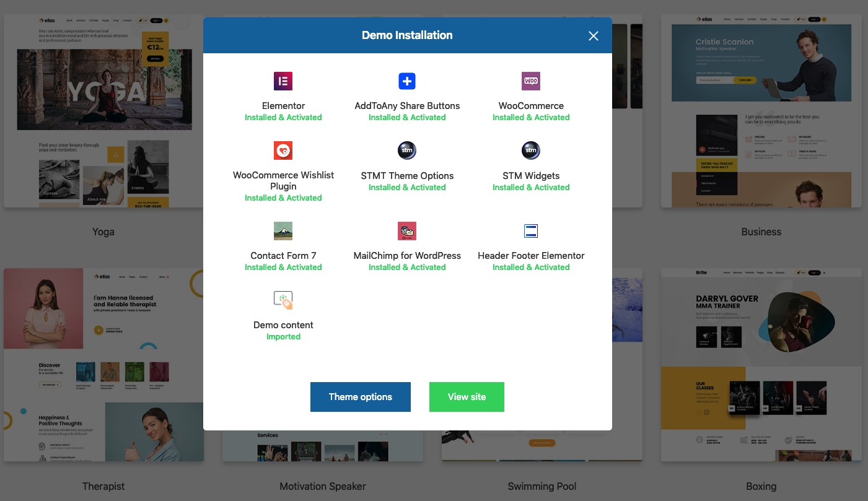Select the Business demo thumbnail

pos(761,111)
